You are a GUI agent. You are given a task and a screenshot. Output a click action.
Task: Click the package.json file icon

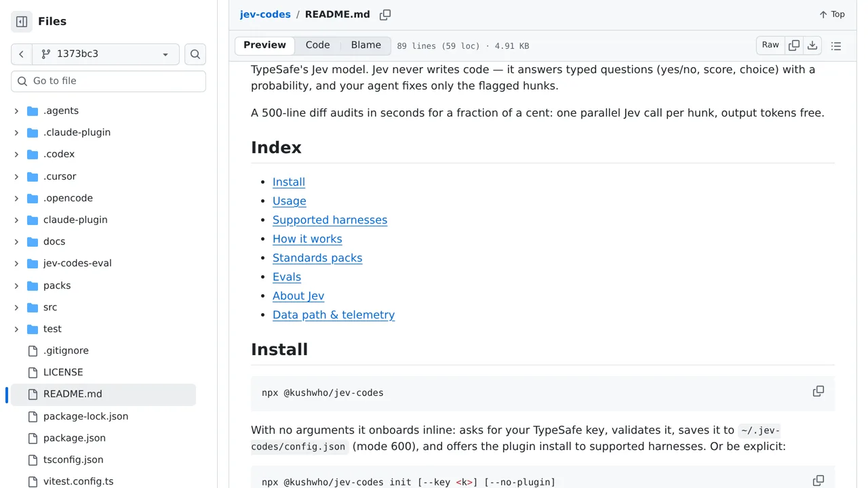pyautogui.click(x=33, y=439)
